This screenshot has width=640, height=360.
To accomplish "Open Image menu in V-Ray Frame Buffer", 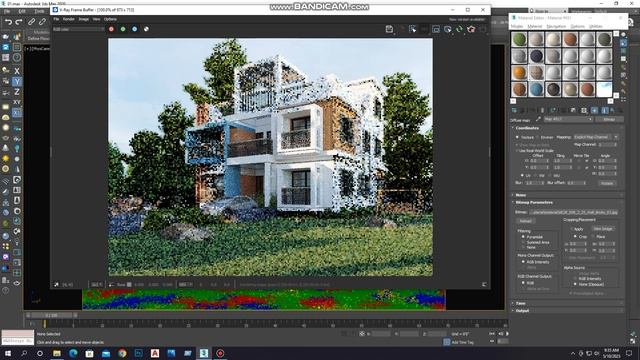I will tap(84, 19).
